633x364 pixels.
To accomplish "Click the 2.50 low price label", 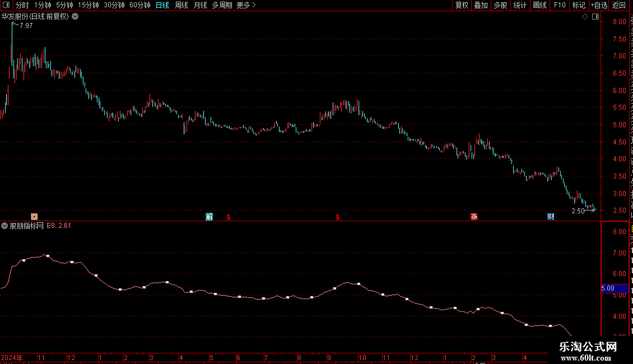I will (578, 211).
